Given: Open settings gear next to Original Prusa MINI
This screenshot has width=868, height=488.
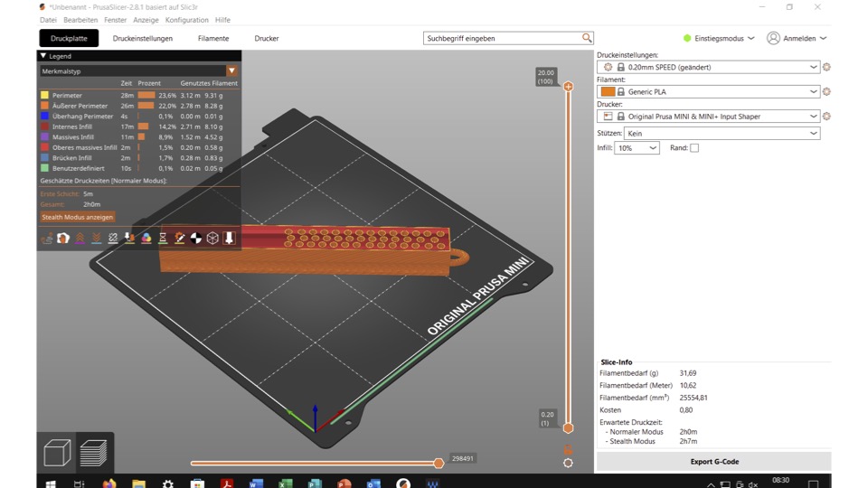Looking at the screenshot, I should (826, 117).
